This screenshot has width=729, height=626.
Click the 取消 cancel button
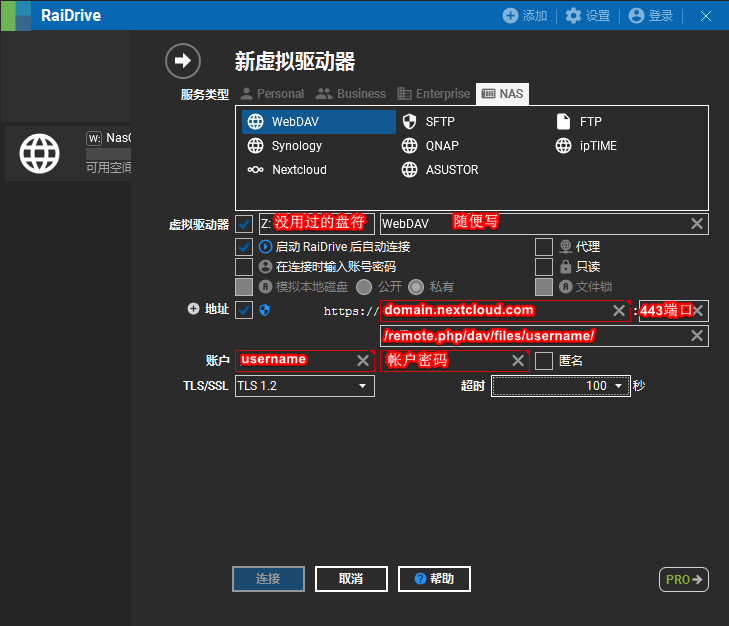tap(351, 579)
